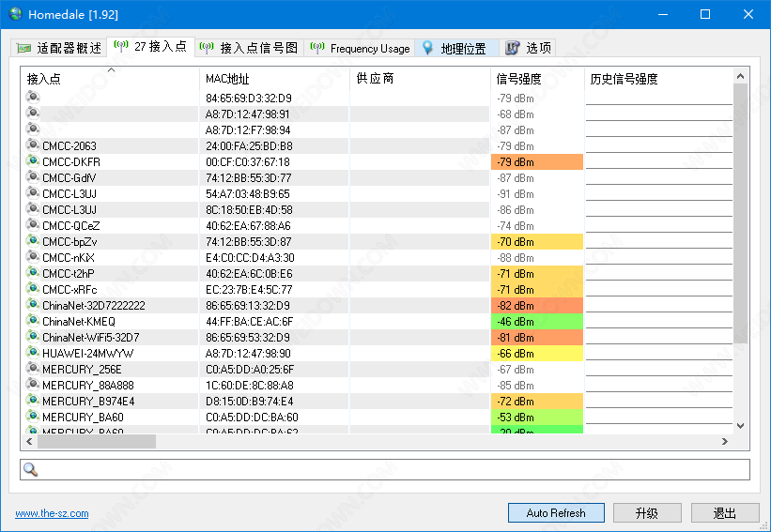Click scroll-down arrow of vertical scrollbar
The image size is (771, 532).
click(741, 425)
